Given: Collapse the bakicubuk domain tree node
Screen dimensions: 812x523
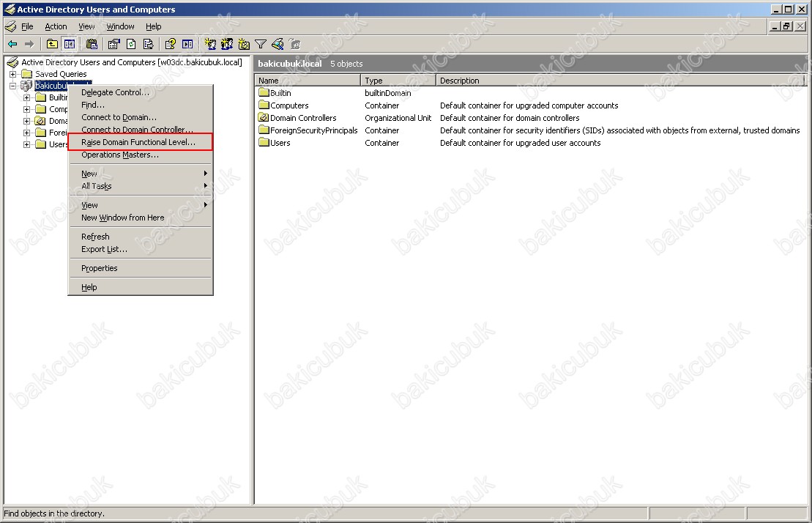Looking at the screenshot, I should (13, 86).
